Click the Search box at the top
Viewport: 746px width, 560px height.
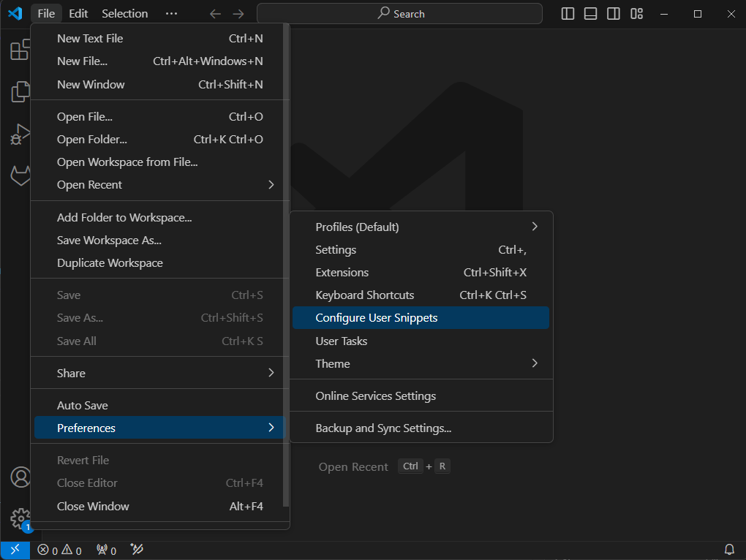[399, 13]
